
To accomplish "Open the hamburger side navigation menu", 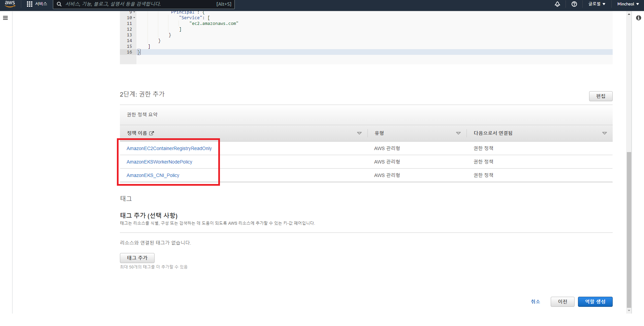I will pyautogui.click(x=5, y=18).
